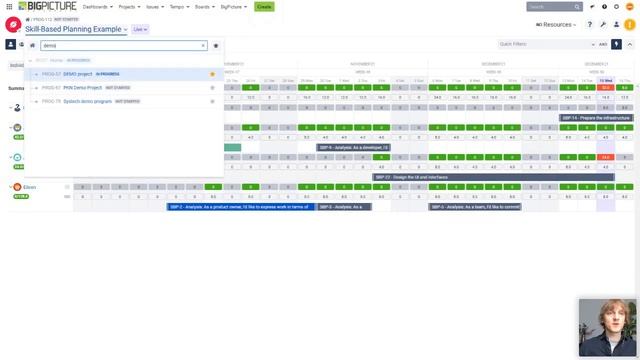This screenshot has height=360, width=640.
Task: Click the breadcrumb home icon
Action: (x=27, y=19)
